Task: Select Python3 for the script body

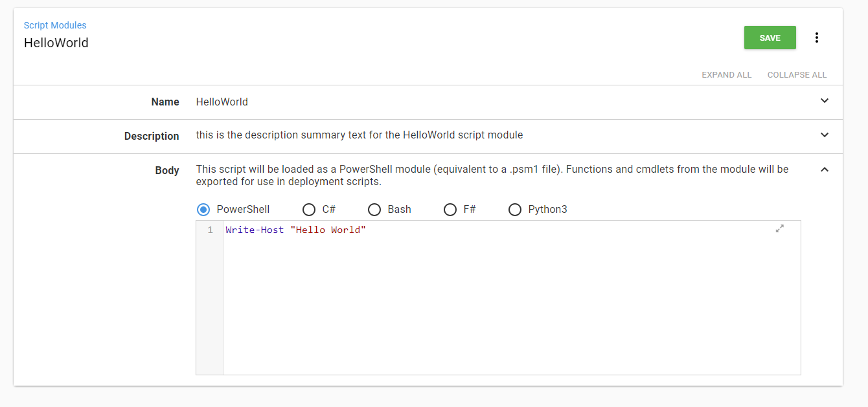Action: click(x=515, y=209)
